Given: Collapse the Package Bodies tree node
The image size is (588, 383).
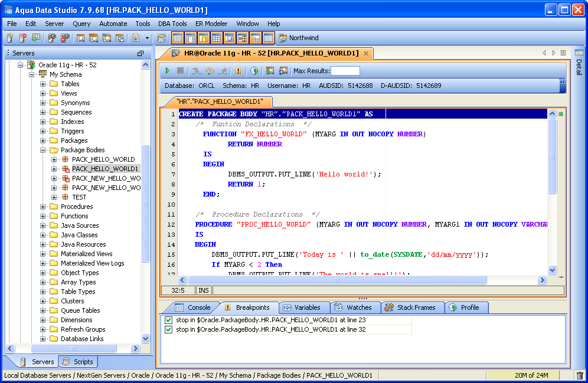Looking at the screenshot, I should [43, 150].
